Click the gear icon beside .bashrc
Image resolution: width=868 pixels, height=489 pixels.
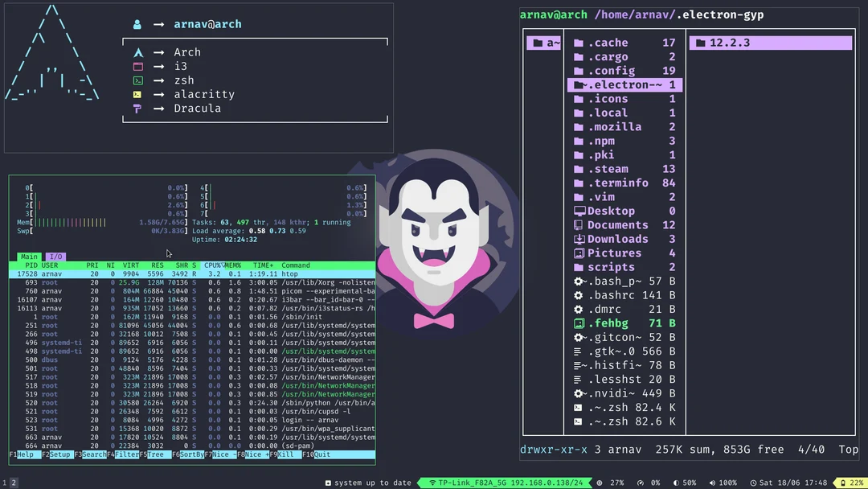pyautogui.click(x=577, y=295)
